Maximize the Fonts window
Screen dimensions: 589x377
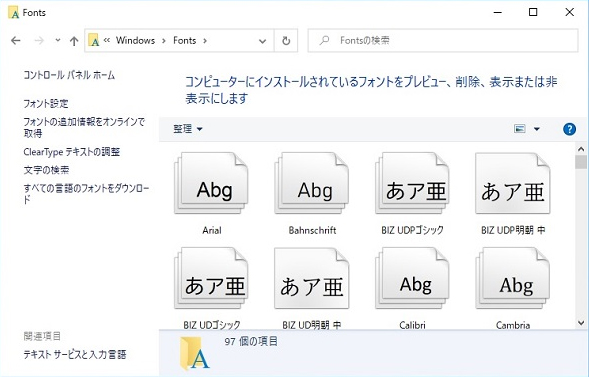[x=533, y=12]
